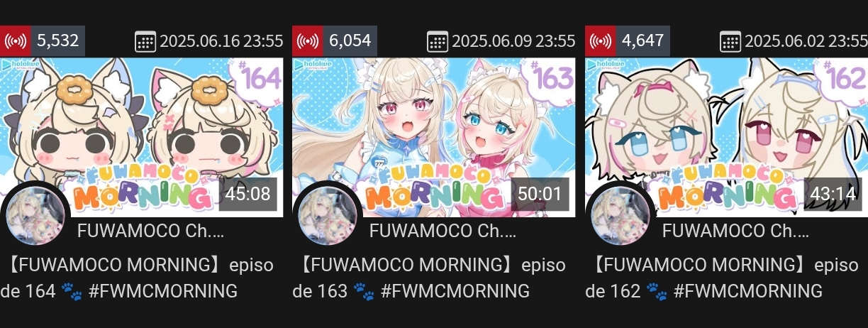Open the episode 162 video thumbnail
Image resolution: width=868 pixels, height=328 pixels.
coord(726,137)
